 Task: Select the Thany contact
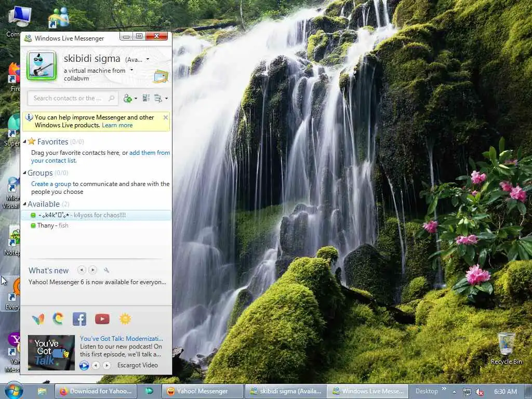coord(96,225)
